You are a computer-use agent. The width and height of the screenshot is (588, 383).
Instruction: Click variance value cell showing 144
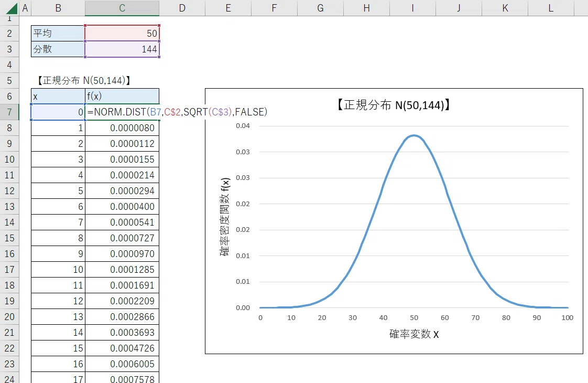point(122,49)
